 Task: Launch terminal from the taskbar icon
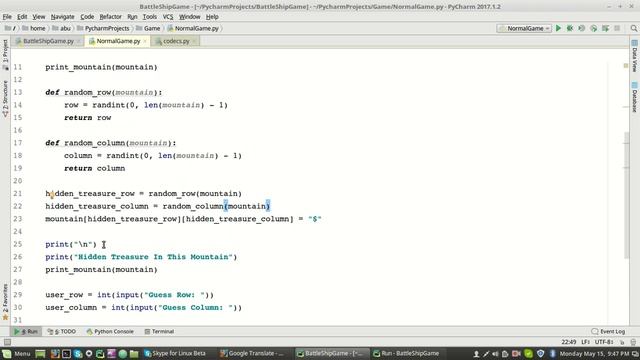pos(66,353)
